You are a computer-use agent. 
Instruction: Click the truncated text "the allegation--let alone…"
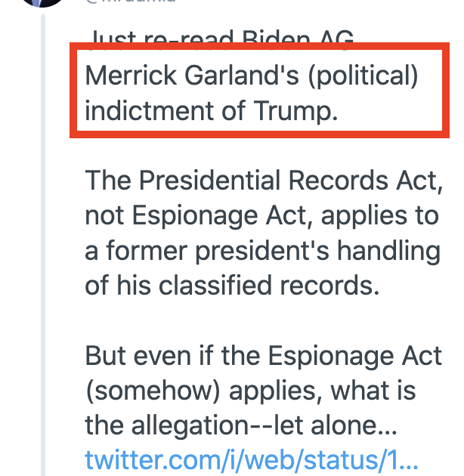click(241, 425)
